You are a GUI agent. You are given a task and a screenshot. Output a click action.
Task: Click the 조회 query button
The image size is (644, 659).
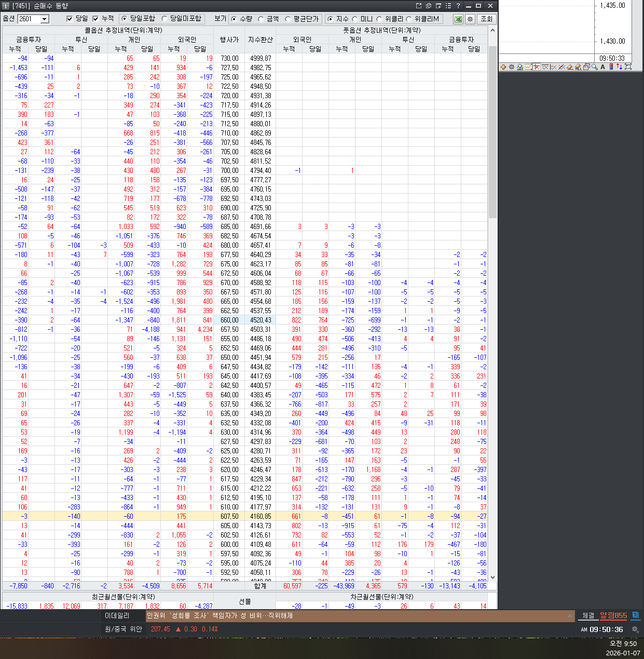click(x=487, y=19)
